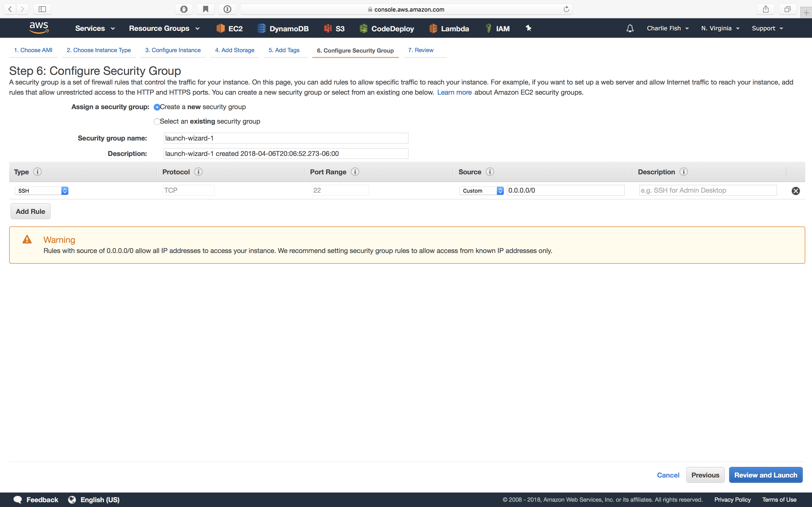Open the EC2 console shortcut
Screen dimensions: 812x507
pyautogui.click(x=229, y=28)
